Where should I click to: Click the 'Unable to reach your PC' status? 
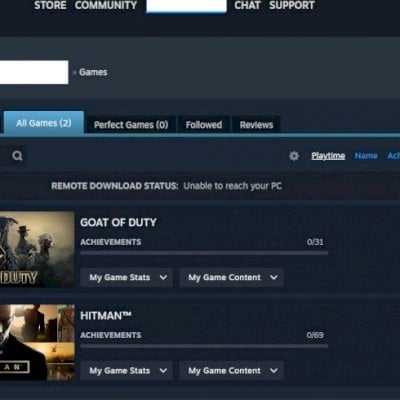coord(233,186)
